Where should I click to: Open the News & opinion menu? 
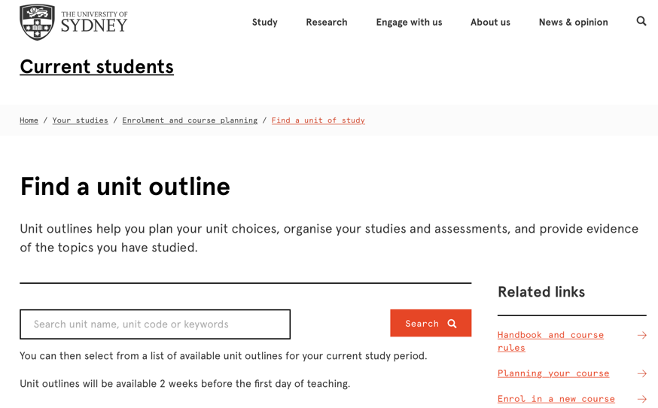(x=573, y=22)
